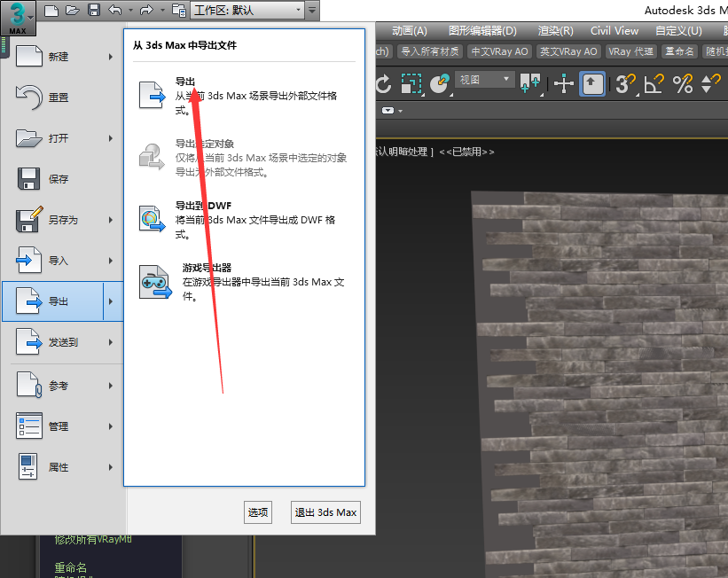728x578 pixels.
Task: Click the 3ds Max application button
Action: 18,18
